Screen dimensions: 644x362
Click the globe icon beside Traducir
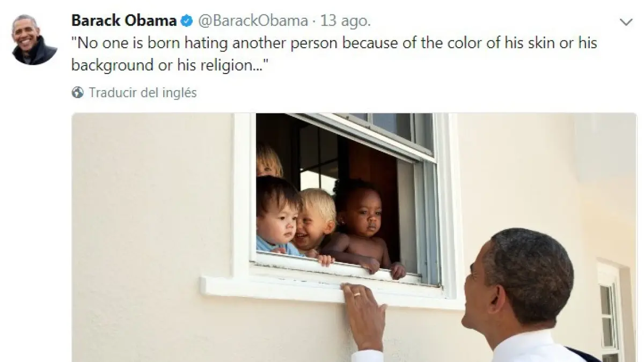78,93
